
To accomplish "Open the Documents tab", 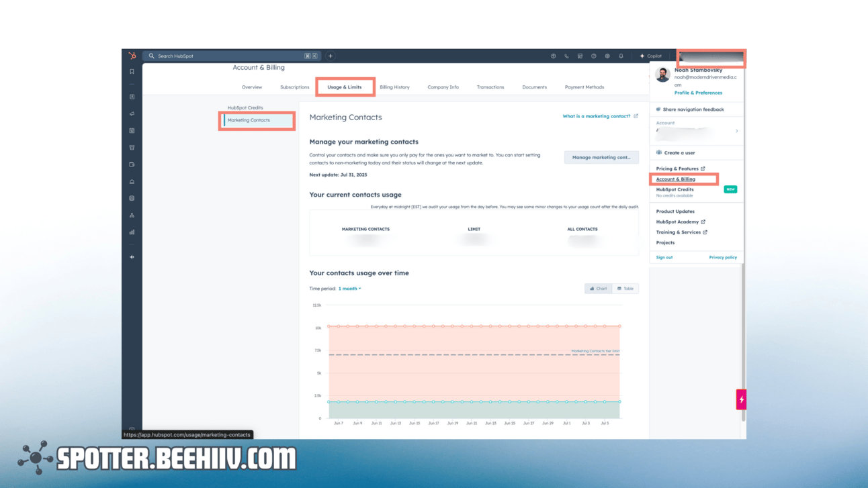I will click(535, 87).
